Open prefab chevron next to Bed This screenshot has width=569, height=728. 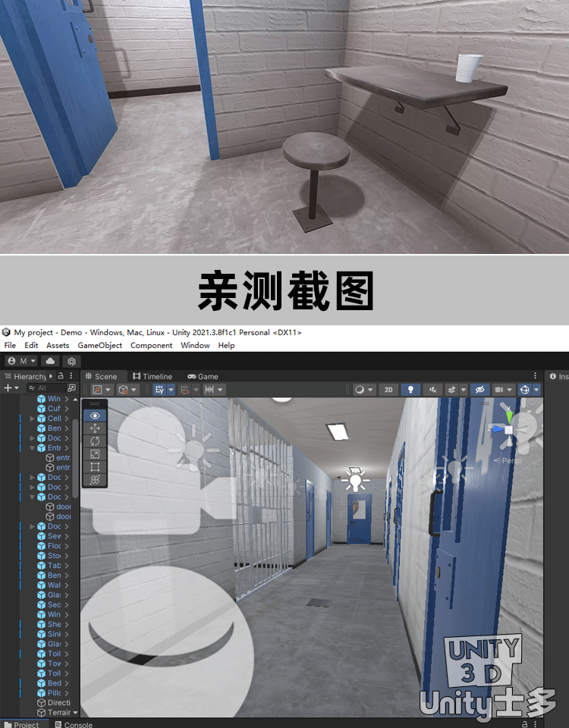click(x=67, y=683)
